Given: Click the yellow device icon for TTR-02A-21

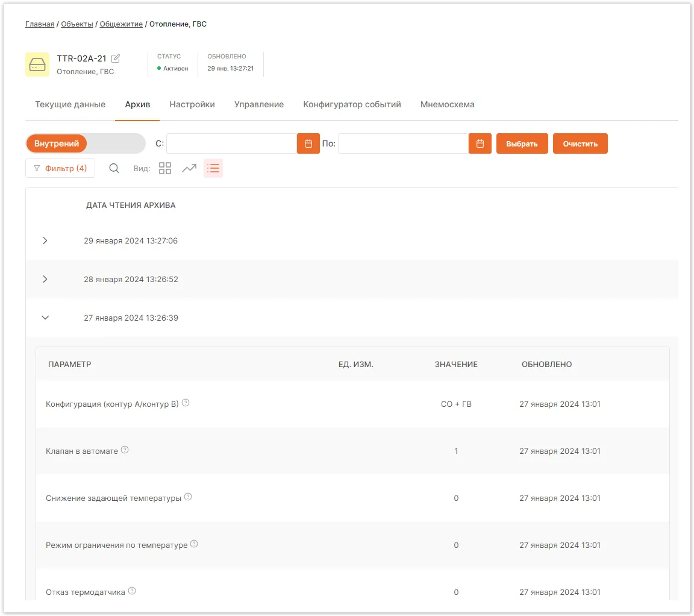Looking at the screenshot, I should (37, 64).
